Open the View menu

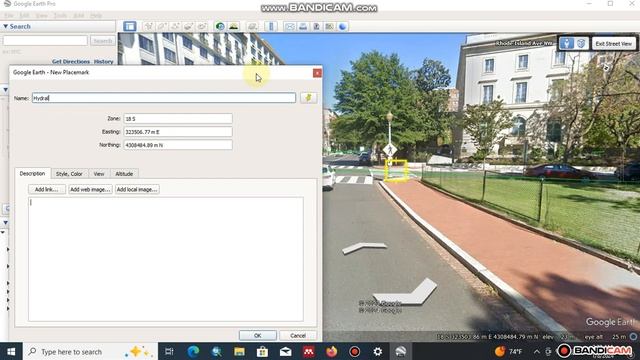42,16
